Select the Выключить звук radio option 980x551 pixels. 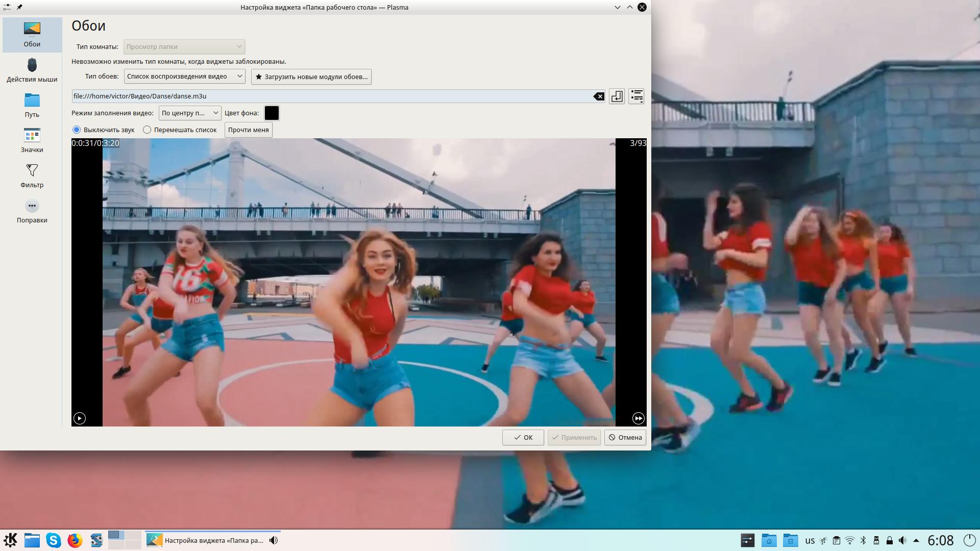coord(77,130)
